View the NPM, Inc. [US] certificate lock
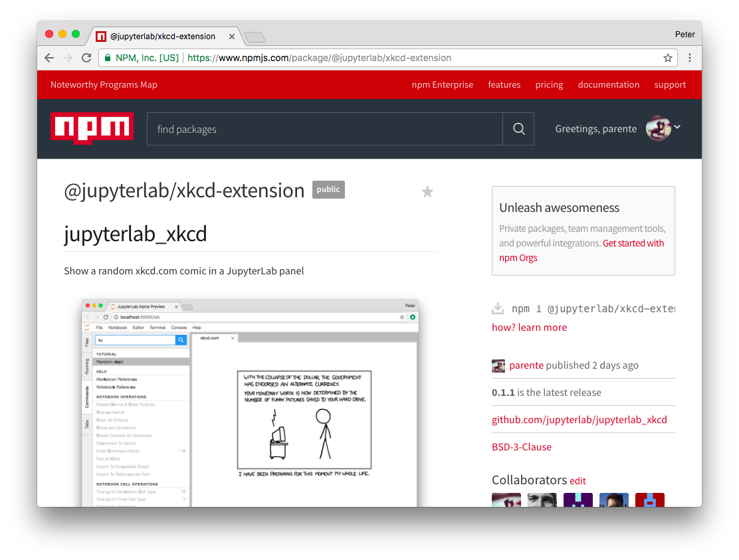The width and height of the screenshot is (739, 560). pyautogui.click(x=108, y=58)
